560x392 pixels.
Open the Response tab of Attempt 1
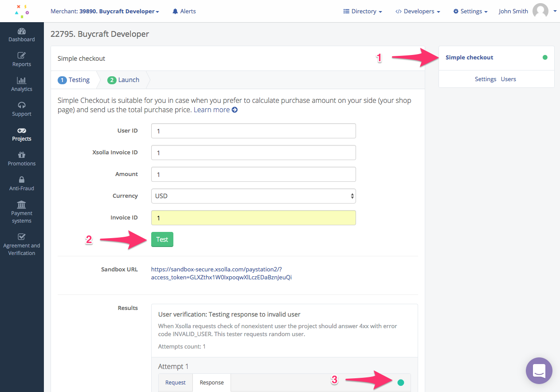tap(212, 383)
